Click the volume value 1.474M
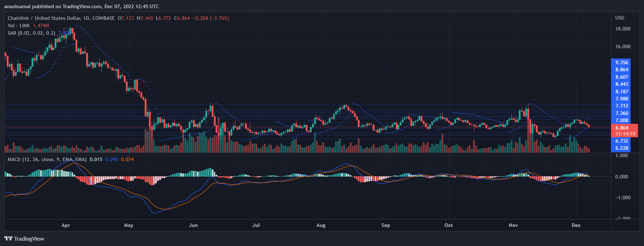The width and height of the screenshot is (644, 246). pos(41,25)
